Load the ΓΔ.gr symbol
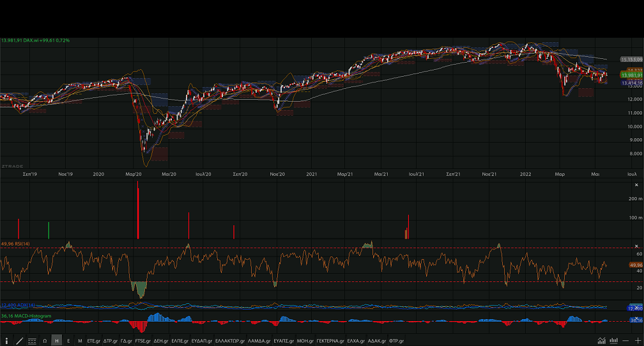Image resolution: width=644 pixels, height=346 pixels. 126,341
